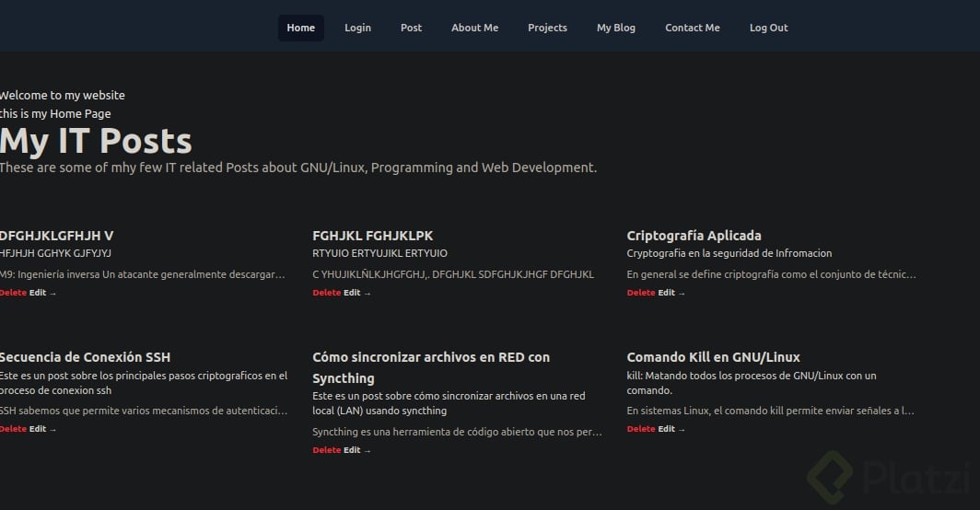Open the Home nav item
The image size is (980, 510).
point(300,29)
